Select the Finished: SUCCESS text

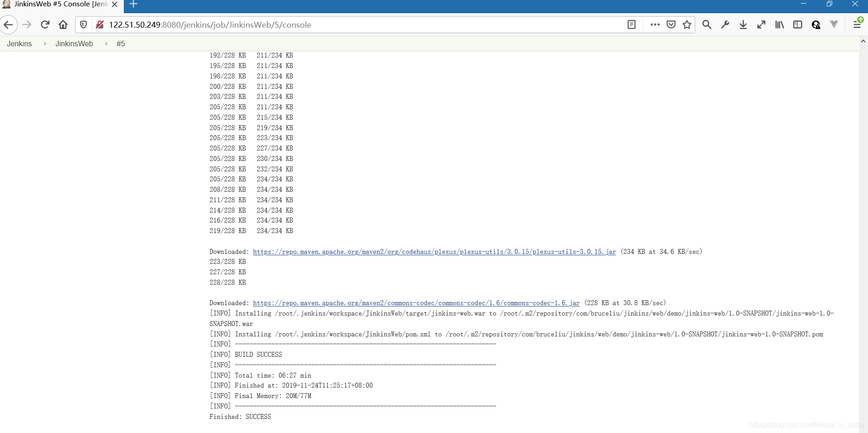coord(240,417)
